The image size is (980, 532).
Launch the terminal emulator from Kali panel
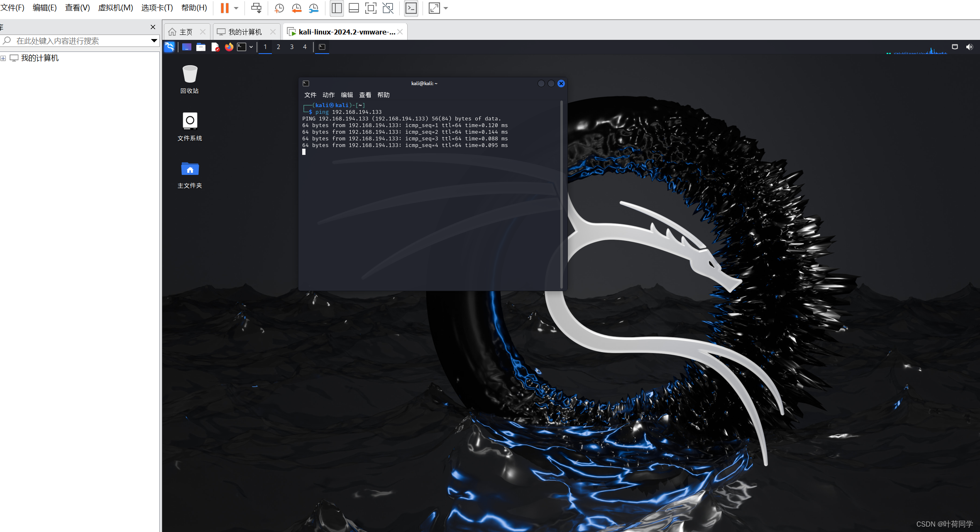[242, 47]
